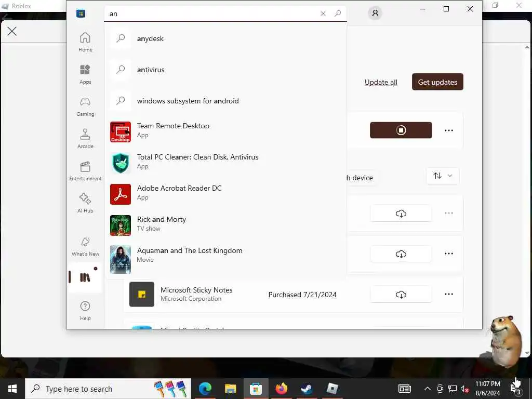Open the network tray icon

(x=453, y=389)
